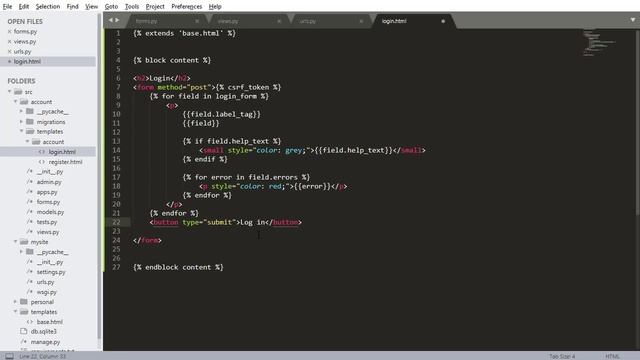Screen dimensions: 640x360
Task: Open apps.py in the sidebar
Action: [x=47, y=192]
